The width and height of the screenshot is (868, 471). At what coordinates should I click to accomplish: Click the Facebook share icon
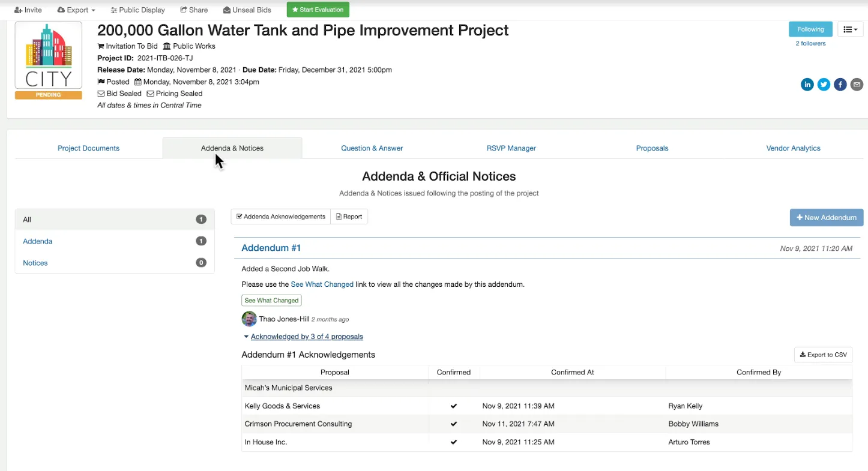pyautogui.click(x=840, y=85)
